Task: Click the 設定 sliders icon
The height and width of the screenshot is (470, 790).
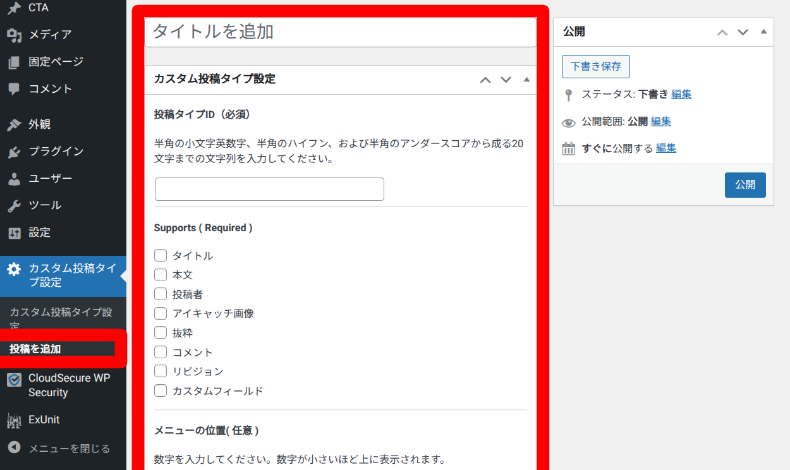Action: 14,233
